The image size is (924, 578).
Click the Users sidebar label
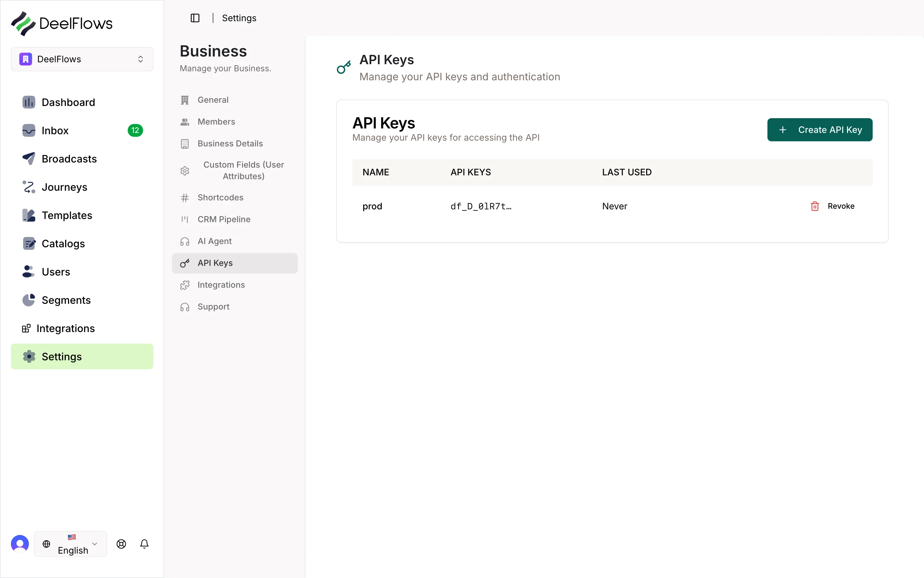[56, 272]
